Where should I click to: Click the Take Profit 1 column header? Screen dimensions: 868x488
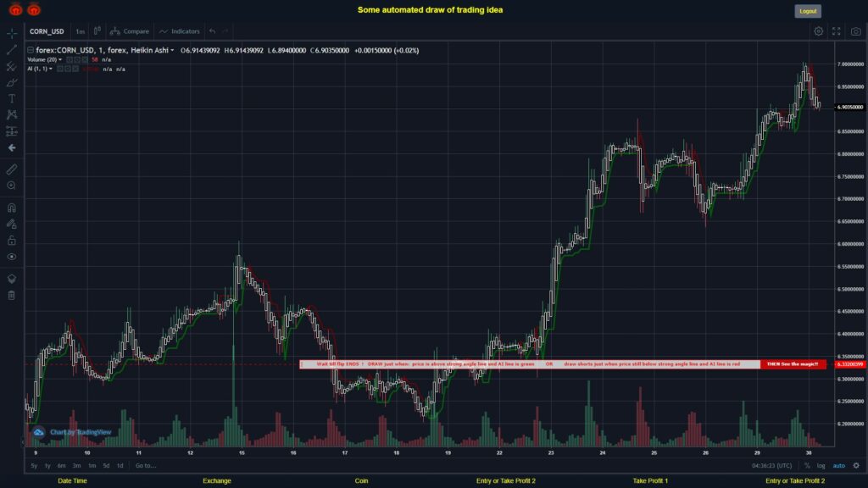(x=650, y=481)
